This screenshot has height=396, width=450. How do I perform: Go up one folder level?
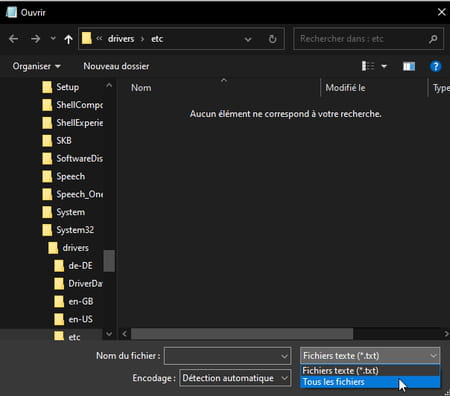click(x=68, y=39)
